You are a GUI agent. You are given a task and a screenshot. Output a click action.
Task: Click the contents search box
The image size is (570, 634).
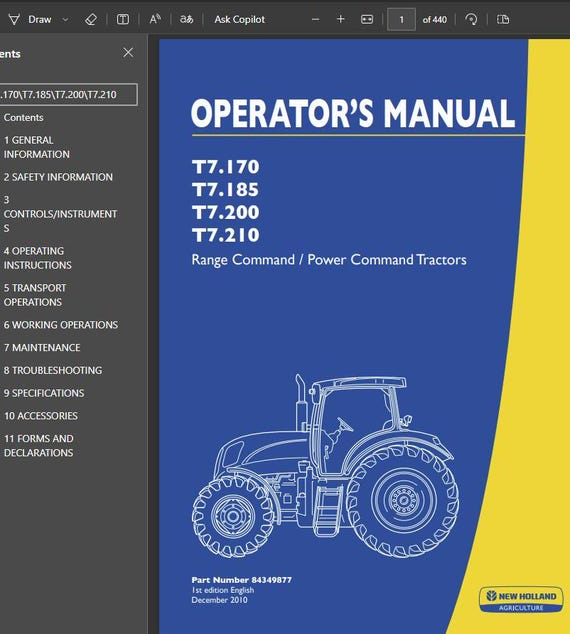(68, 95)
